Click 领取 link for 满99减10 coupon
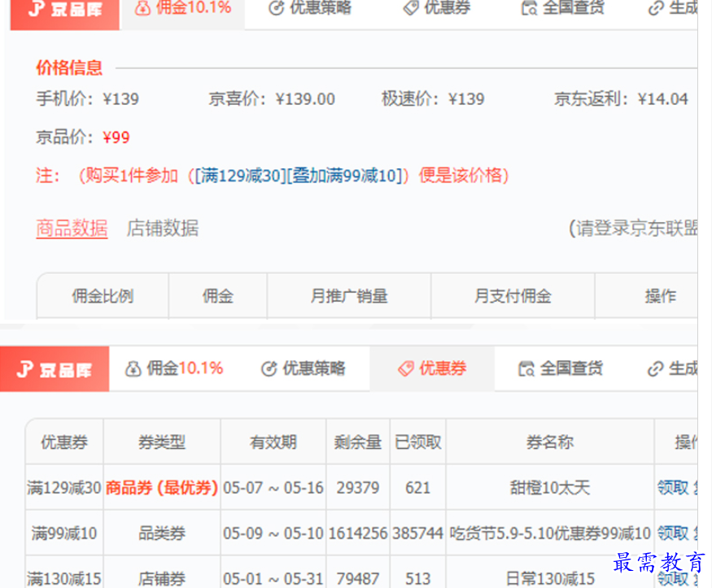Screen dimensions: 712x588 click(x=673, y=533)
